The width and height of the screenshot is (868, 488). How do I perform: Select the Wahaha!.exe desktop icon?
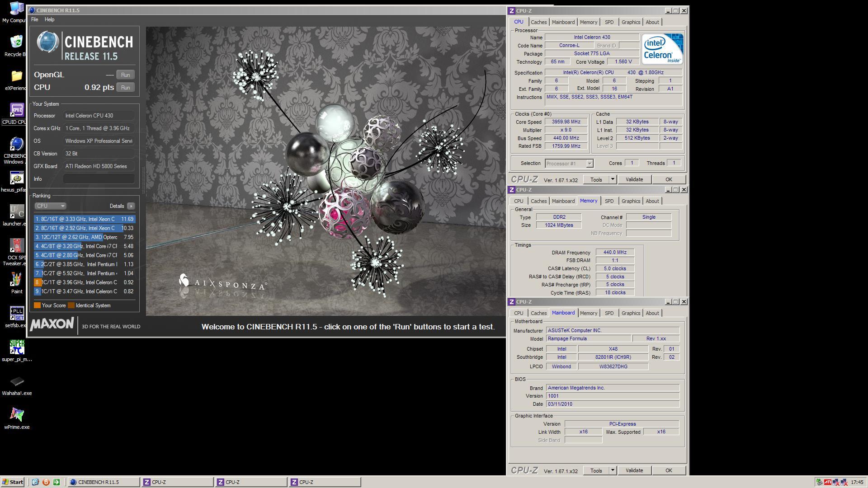pyautogui.click(x=17, y=385)
